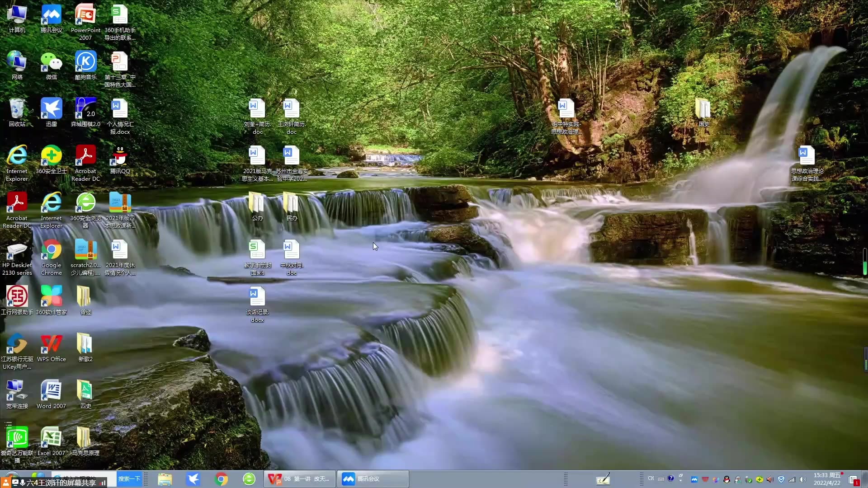Click the CH input language indicator
Viewport: 868px width, 488px height.
(x=651, y=479)
